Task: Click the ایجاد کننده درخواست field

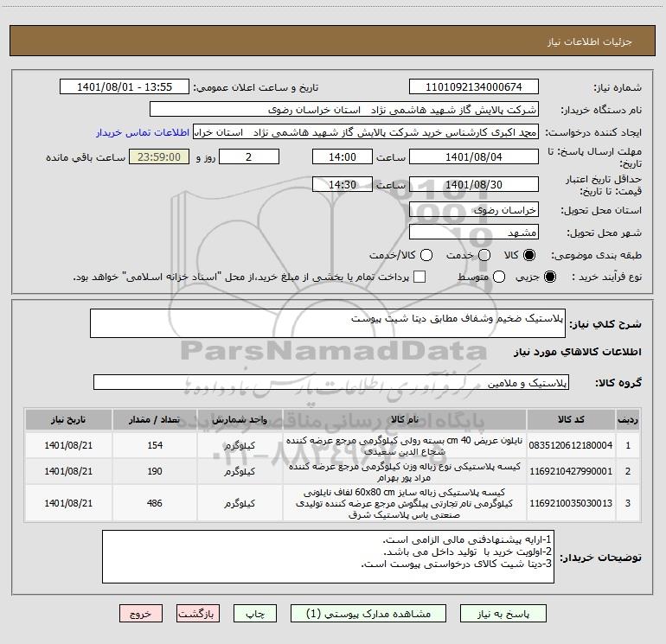Action: [x=366, y=132]
